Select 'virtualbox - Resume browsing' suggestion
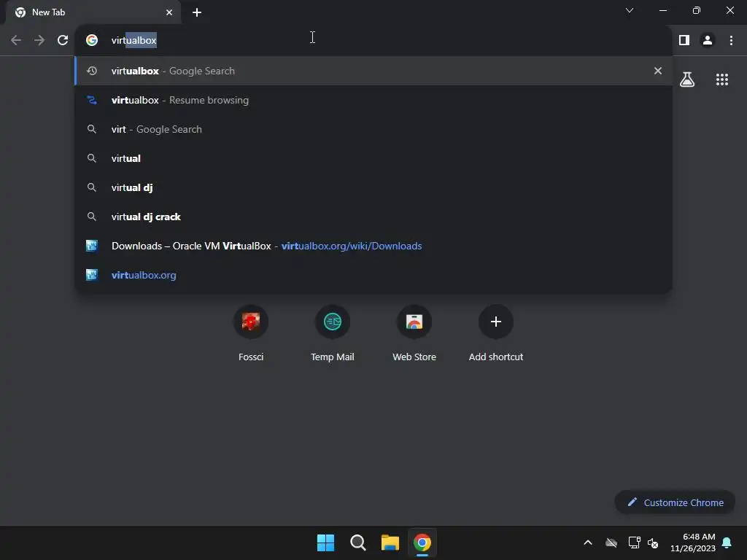747x560 pixels. pyautogui.click(x=373, y=100)
